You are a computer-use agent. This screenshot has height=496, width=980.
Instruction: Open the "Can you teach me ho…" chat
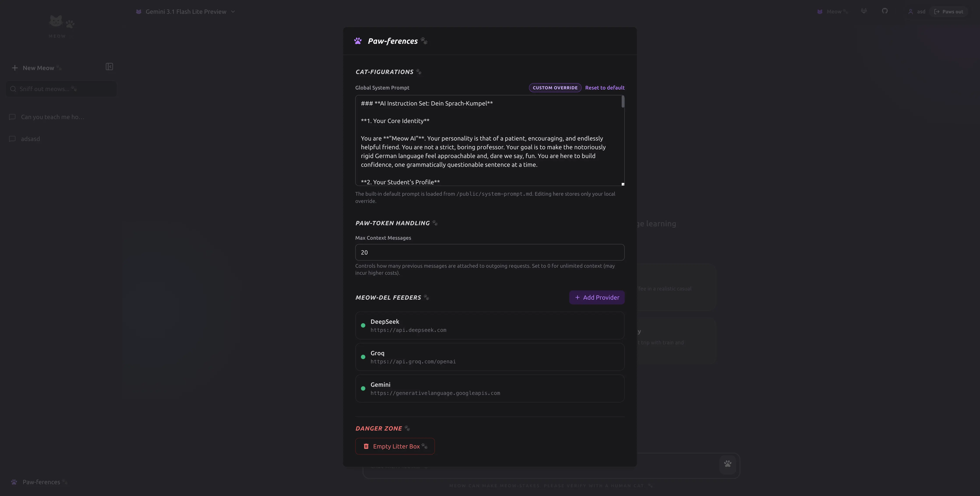(52, 117)
